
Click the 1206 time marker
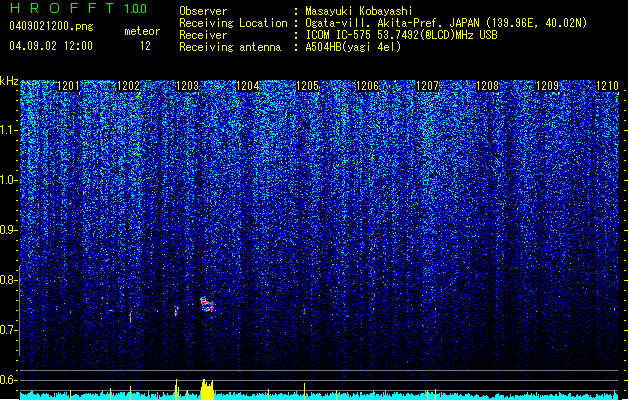(x=367, y=85)
